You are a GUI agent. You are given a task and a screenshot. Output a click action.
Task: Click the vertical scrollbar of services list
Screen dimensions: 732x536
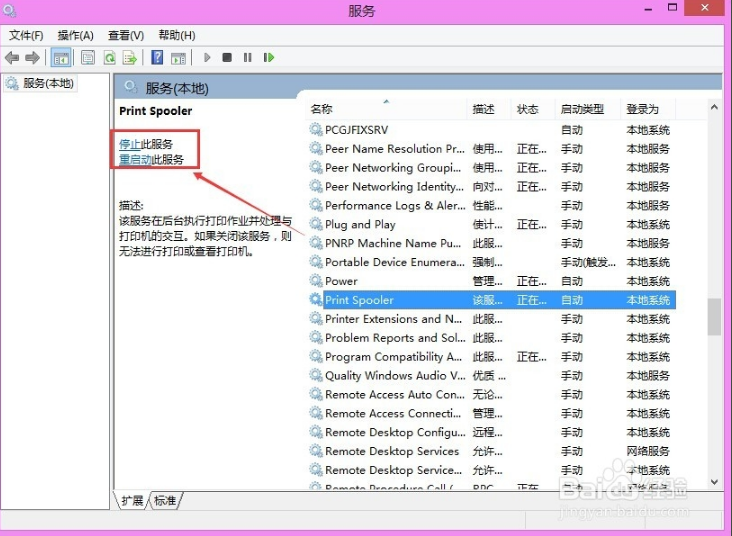[714, 316]
